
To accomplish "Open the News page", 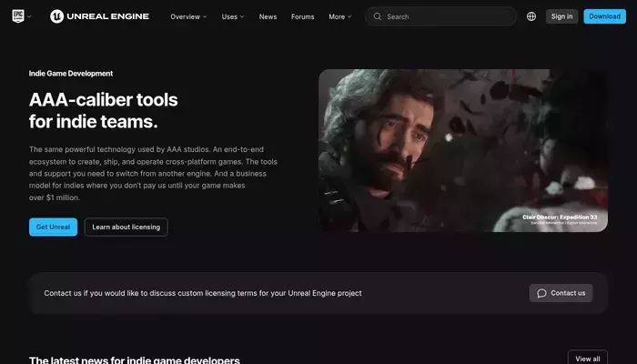I will [x=268, y=16].
